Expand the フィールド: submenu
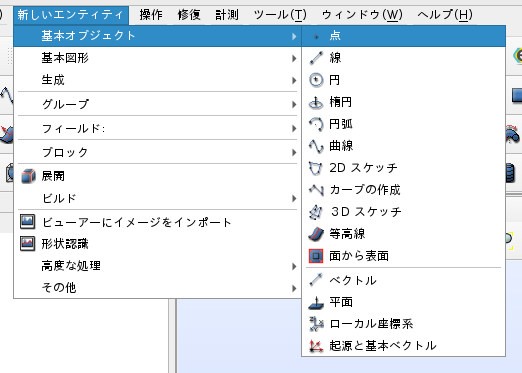Image resolution: width=522 pixels, height=373 pixels. coord(158,128)
